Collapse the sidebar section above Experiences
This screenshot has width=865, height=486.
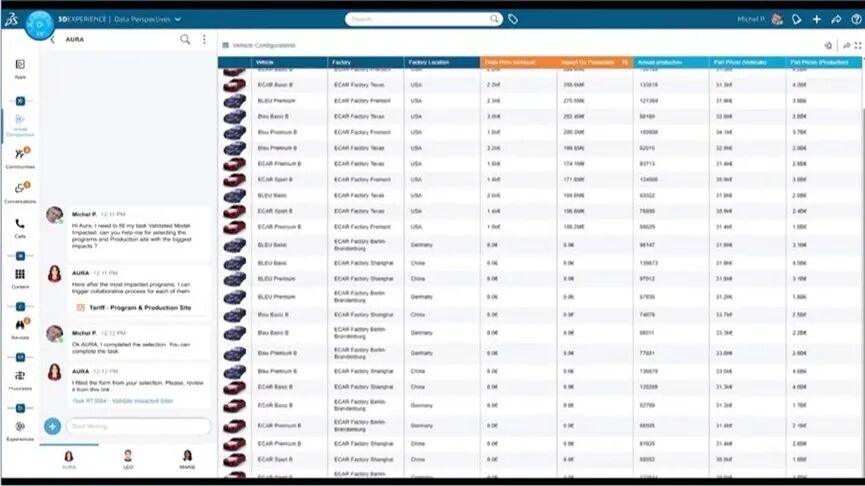tap(20, 408)
